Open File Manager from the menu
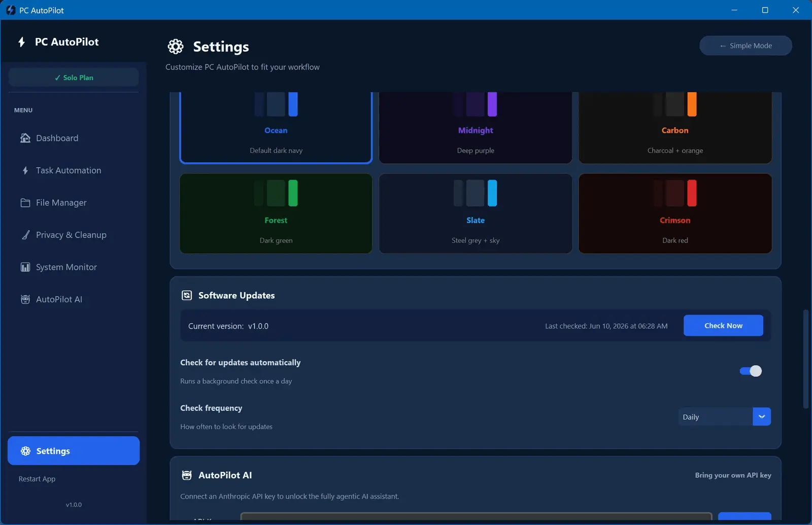Viewport: 812px width, 525px height. point(74,203)
